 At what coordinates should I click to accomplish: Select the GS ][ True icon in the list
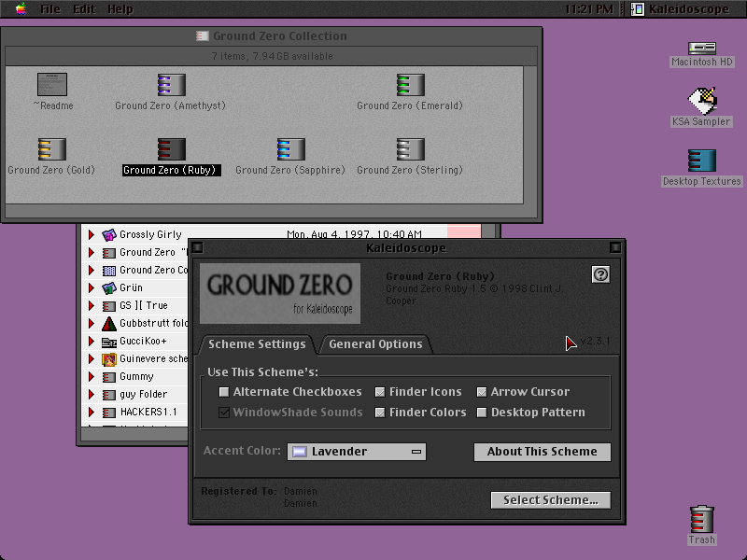point(109,306)
